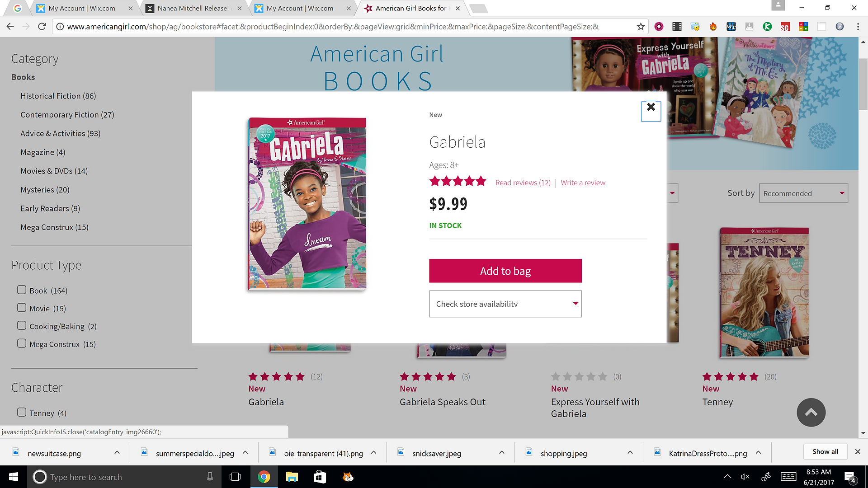The width and height of the screenshot is (868, 488).
Task: Check the Movie (15) checkbox
Action: [22, 308]
